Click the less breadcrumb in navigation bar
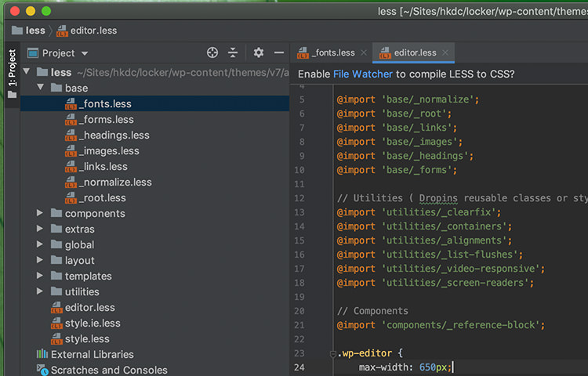The height and width of the screenshot is (376, 588). point(35,31)
